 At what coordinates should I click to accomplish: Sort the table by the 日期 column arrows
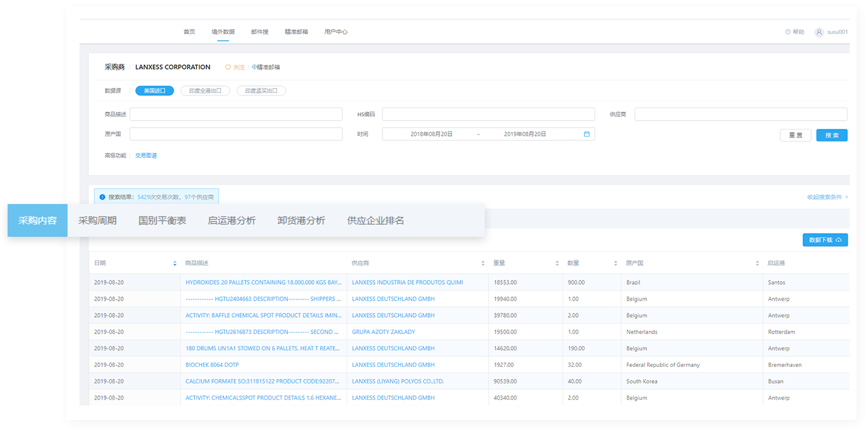pyautogui.click(x=175, y=263)
